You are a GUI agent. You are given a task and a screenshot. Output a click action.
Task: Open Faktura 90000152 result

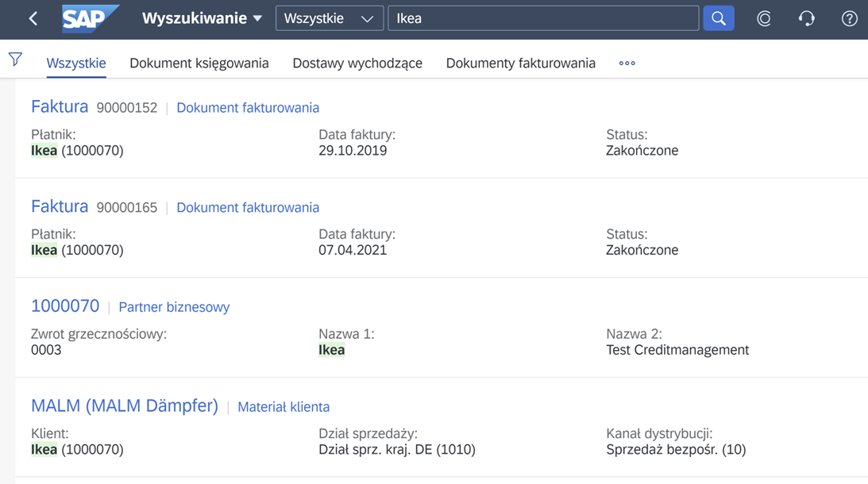point(60,106)
